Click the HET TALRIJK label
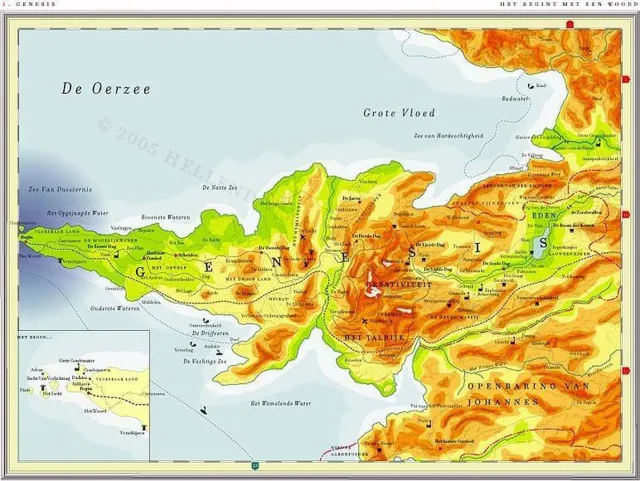The height and width of the screenshot is (481, 640). click(x=374, y=338)
